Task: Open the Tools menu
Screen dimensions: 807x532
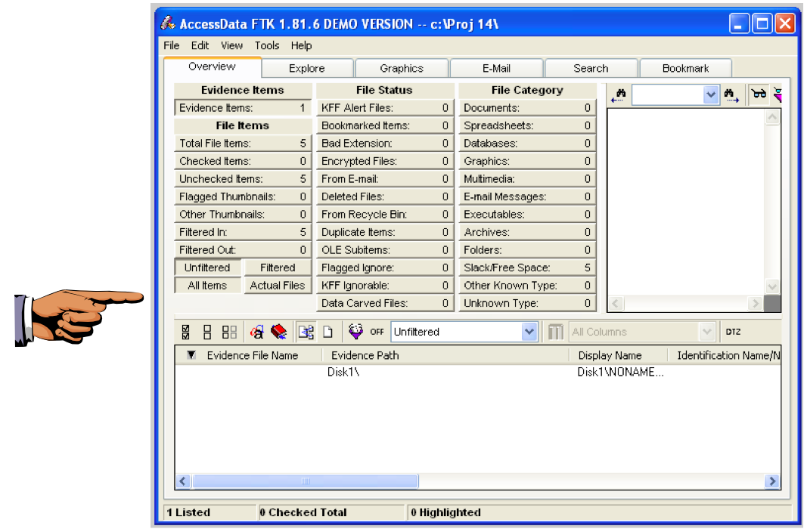Action: point(266,46)
